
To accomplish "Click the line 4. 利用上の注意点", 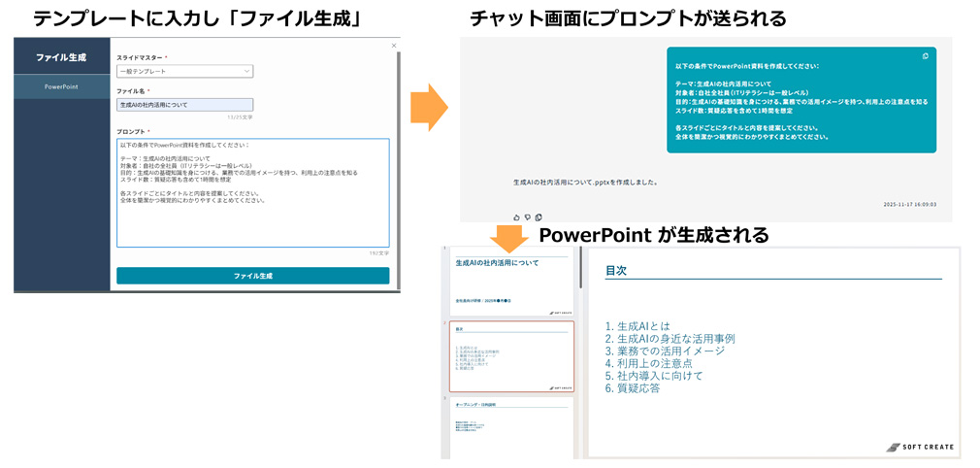I will pyautogui.click(x=649, y=363).
